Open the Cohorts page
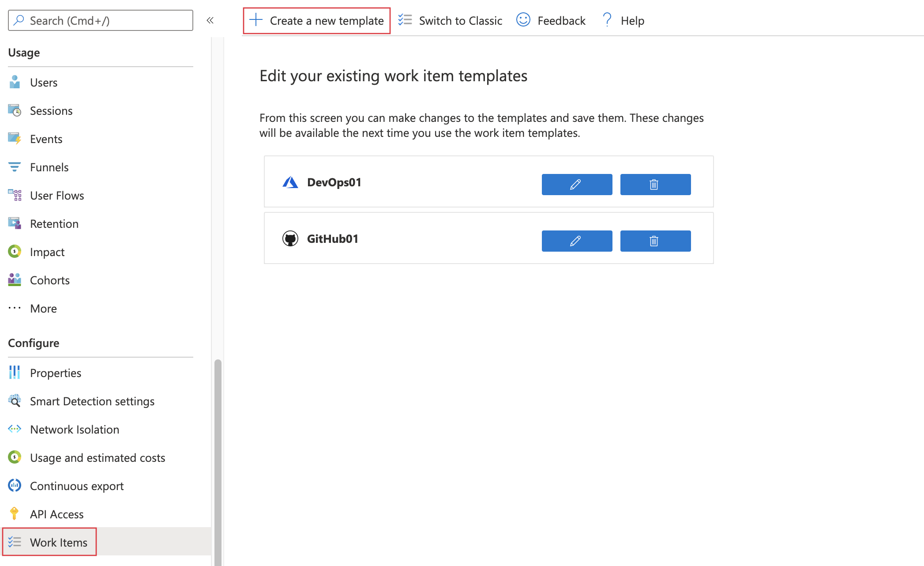Screen dimensions: 924x566 (x=49, y=280)
